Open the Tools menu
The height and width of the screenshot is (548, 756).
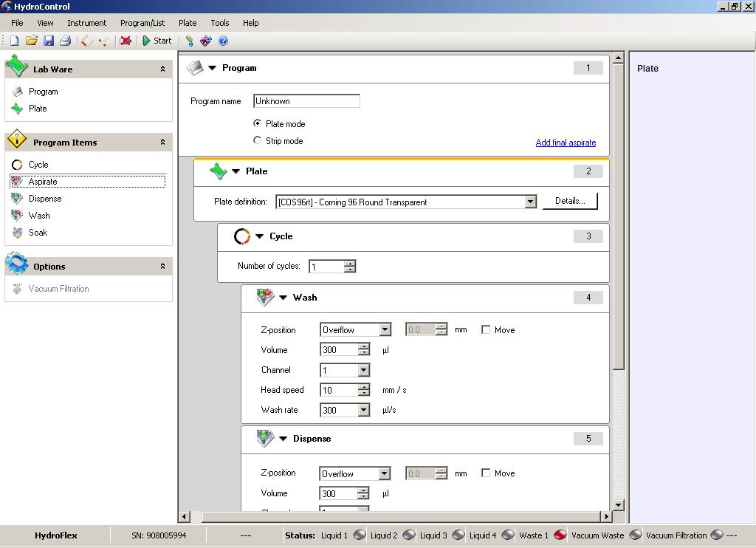point(220,23)
